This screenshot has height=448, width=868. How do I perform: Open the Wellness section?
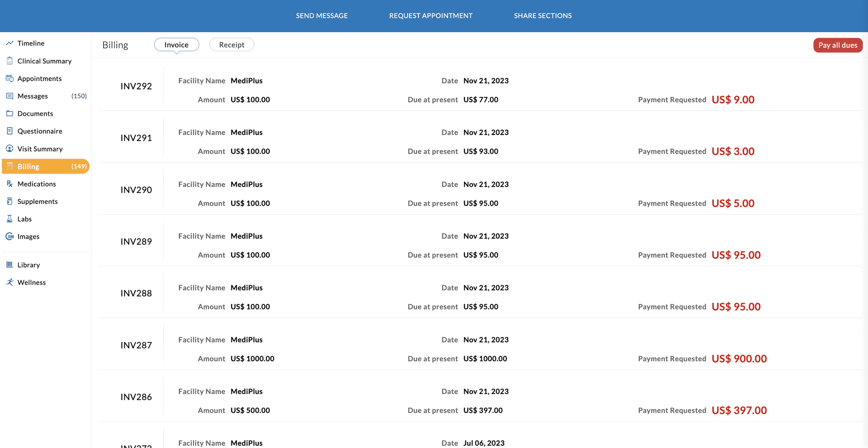(x=31, y=282)
